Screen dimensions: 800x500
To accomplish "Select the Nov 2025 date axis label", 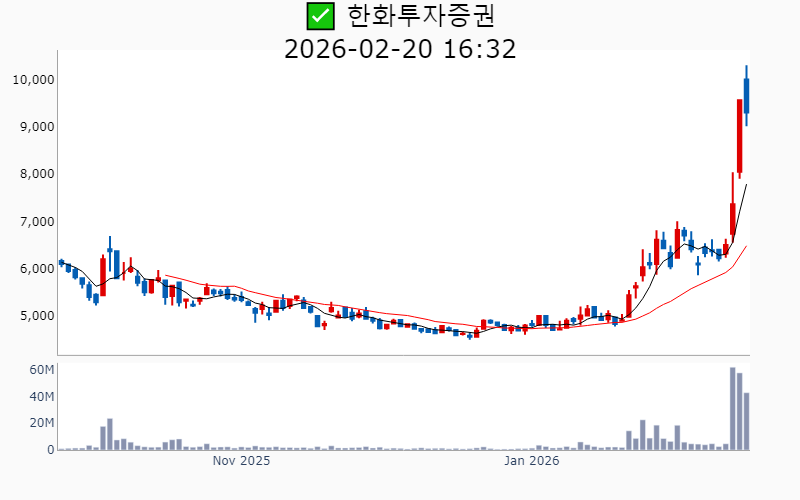I will coord(242,461).
